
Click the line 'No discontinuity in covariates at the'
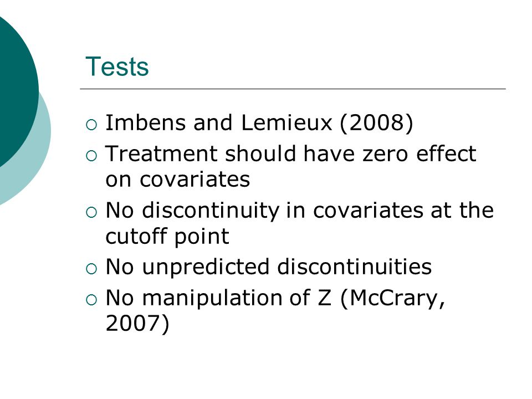tap(300, 211)
